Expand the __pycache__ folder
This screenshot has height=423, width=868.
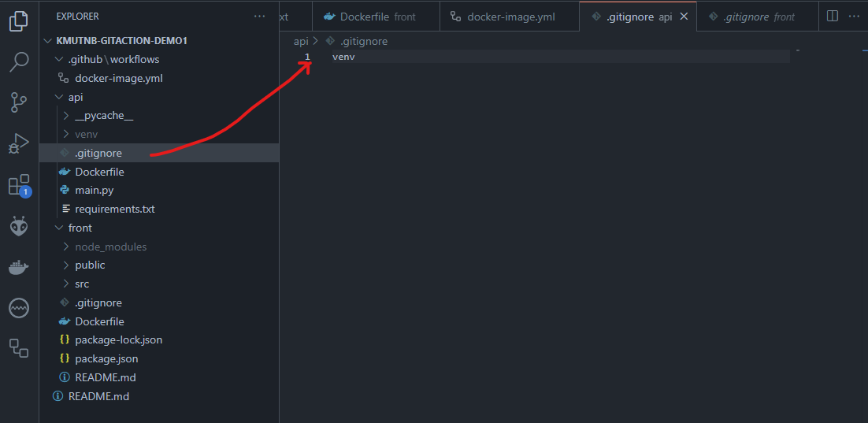(103, 116)
